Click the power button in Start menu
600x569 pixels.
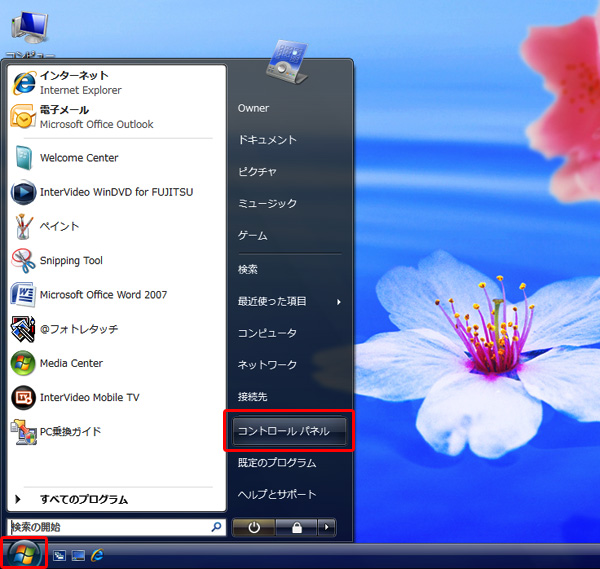pos(254,527)
